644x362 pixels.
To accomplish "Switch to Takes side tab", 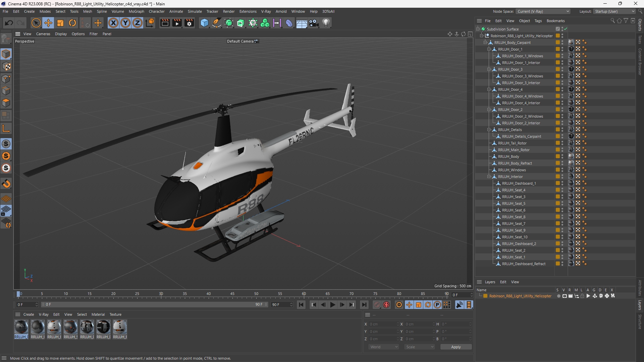I will tap(640, 39).
